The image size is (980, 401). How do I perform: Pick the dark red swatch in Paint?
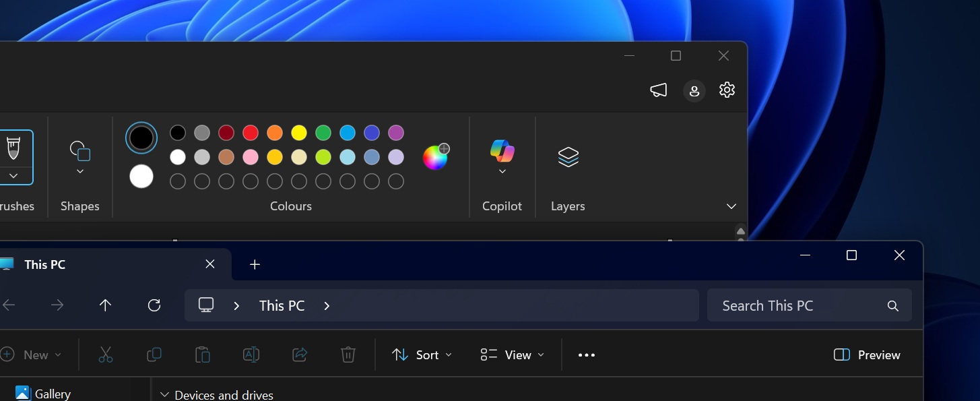(x=226, y=133)
